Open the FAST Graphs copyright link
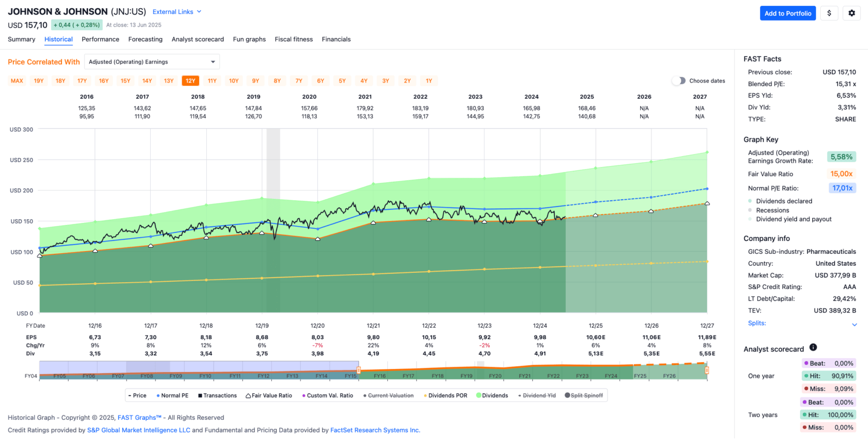The height and width of the screenshot is (447, 868). [x=139, y=418]
